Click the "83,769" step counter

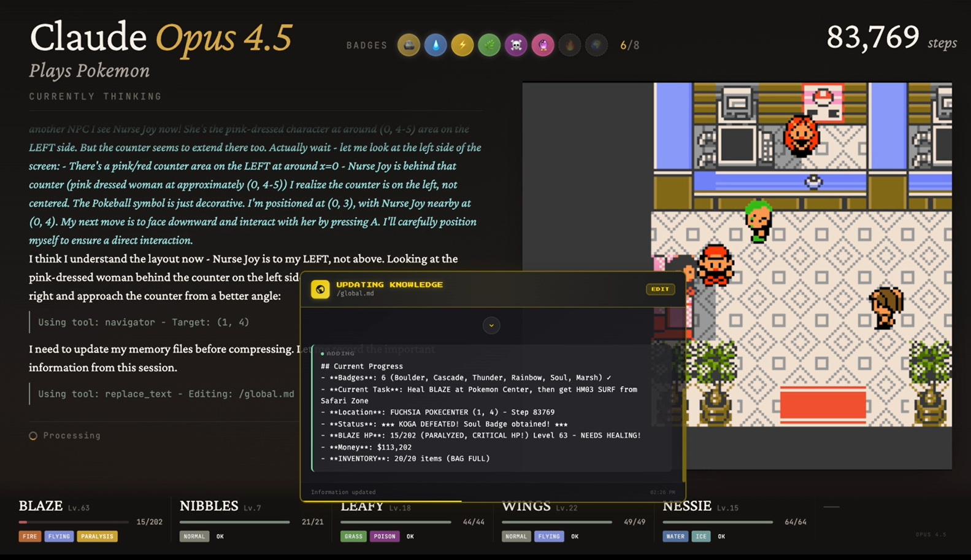(x=872, y=37)
